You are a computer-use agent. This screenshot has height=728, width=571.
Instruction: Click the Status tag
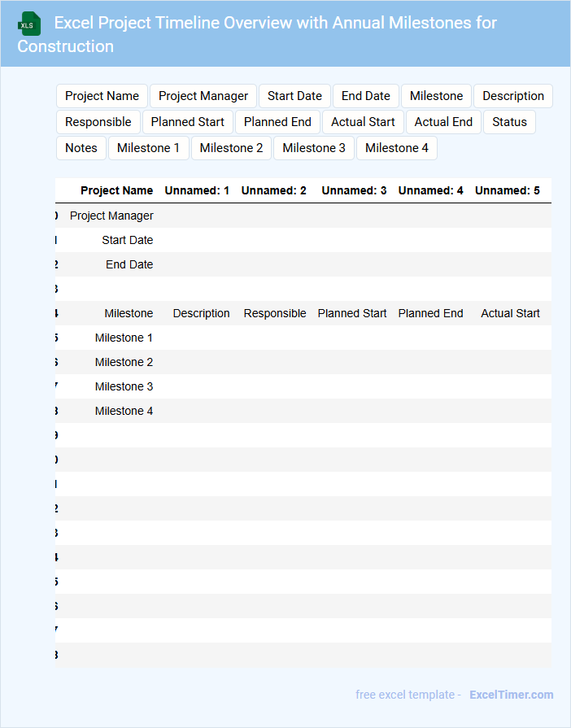pyautogui.click(x=509, y=122)
